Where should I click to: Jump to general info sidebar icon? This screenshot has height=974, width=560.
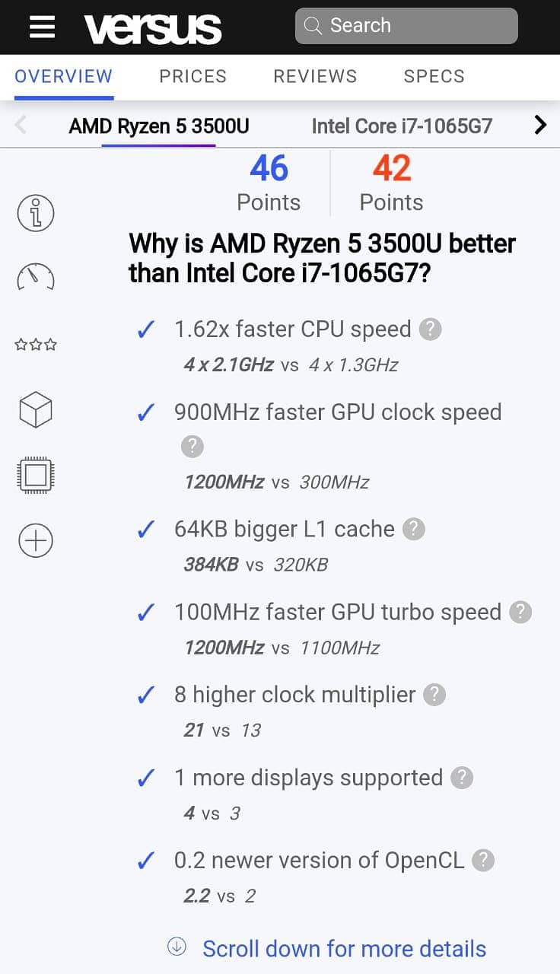pos(36,213)
